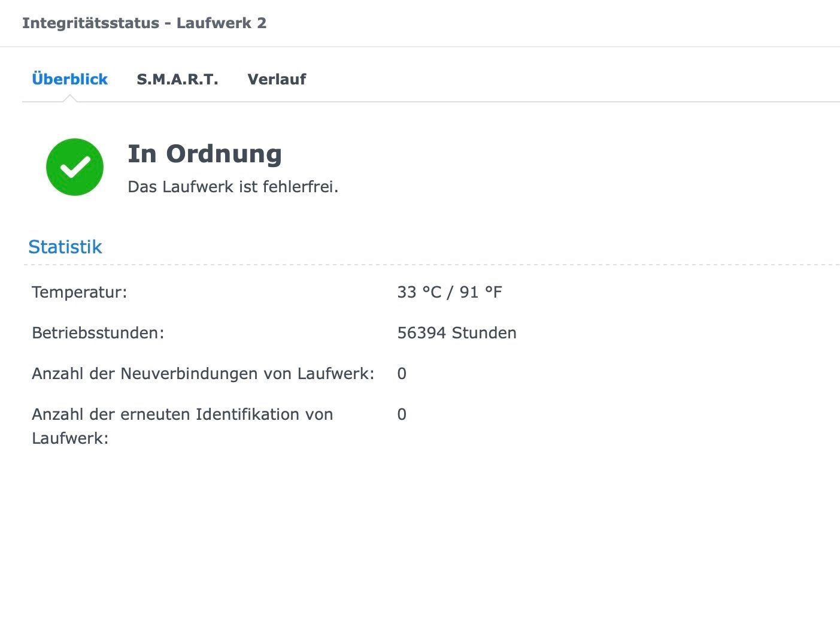The height and width of the screenshot is (630, 840).
Task: Open the Verlauf tab
Action: click(x=277, y=79)
